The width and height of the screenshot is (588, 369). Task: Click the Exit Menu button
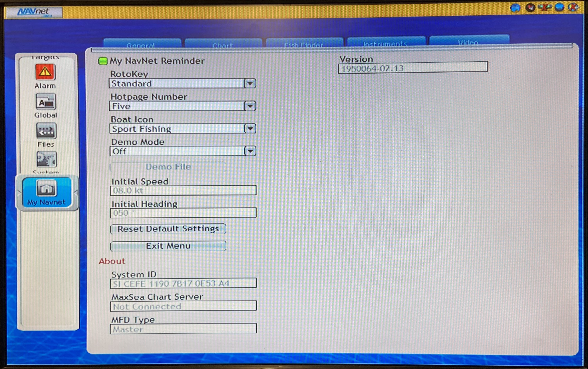click(168, 246)
